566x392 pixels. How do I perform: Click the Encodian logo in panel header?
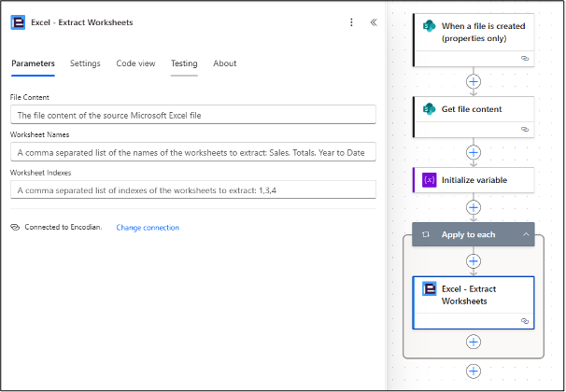[17, 21]
